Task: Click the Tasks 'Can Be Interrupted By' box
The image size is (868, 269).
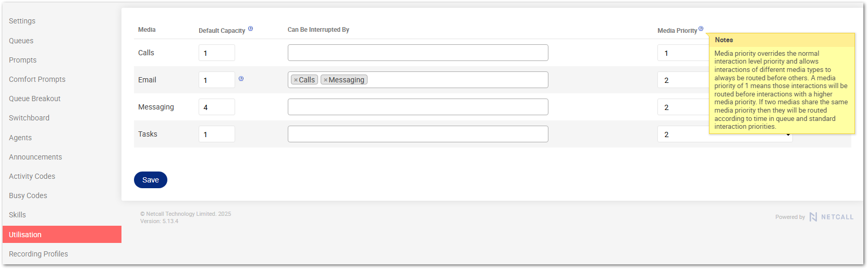Action: pos(418,134)
